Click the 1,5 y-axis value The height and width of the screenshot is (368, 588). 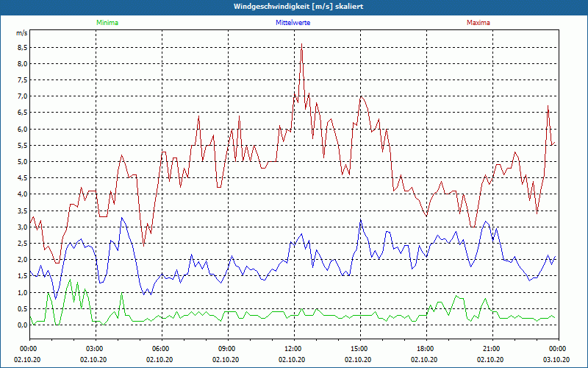22,276
